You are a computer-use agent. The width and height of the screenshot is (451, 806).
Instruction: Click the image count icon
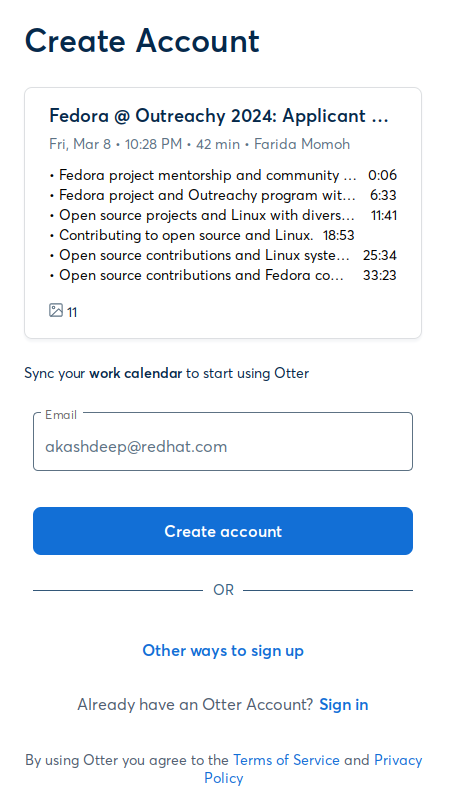(56, 310)
